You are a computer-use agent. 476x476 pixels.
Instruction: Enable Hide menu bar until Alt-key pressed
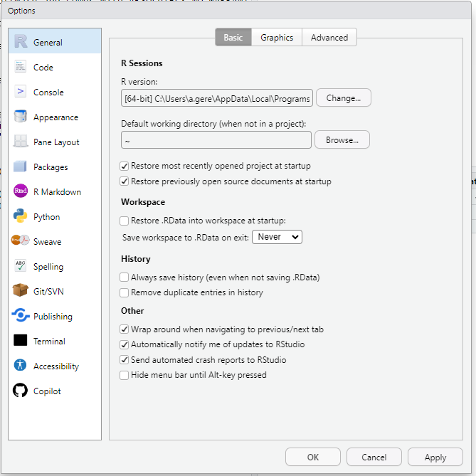(x=125, y=375)
